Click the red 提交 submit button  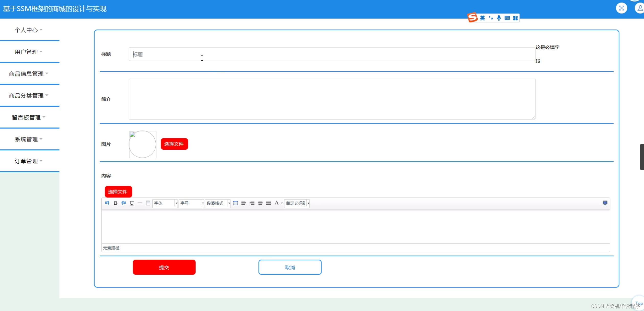tap(164, 267)
